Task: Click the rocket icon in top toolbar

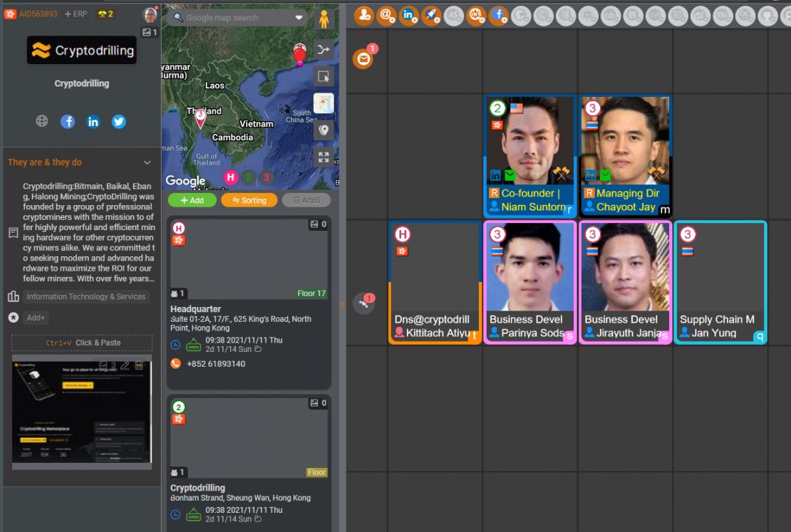Action: [x=430, y=14]
